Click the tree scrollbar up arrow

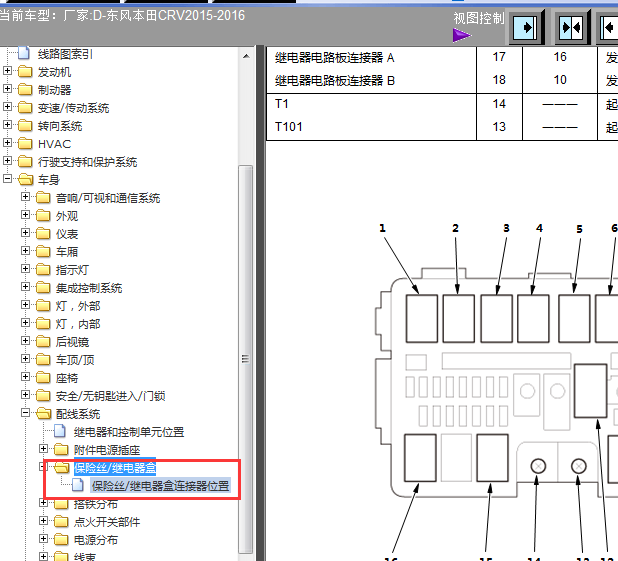pyautogui.click(x=246, y=56)
